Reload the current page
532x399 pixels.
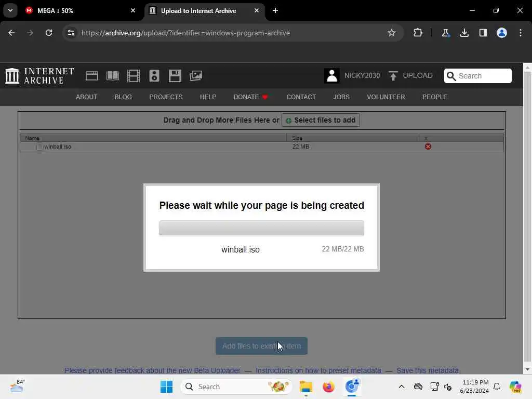(49, 33)
